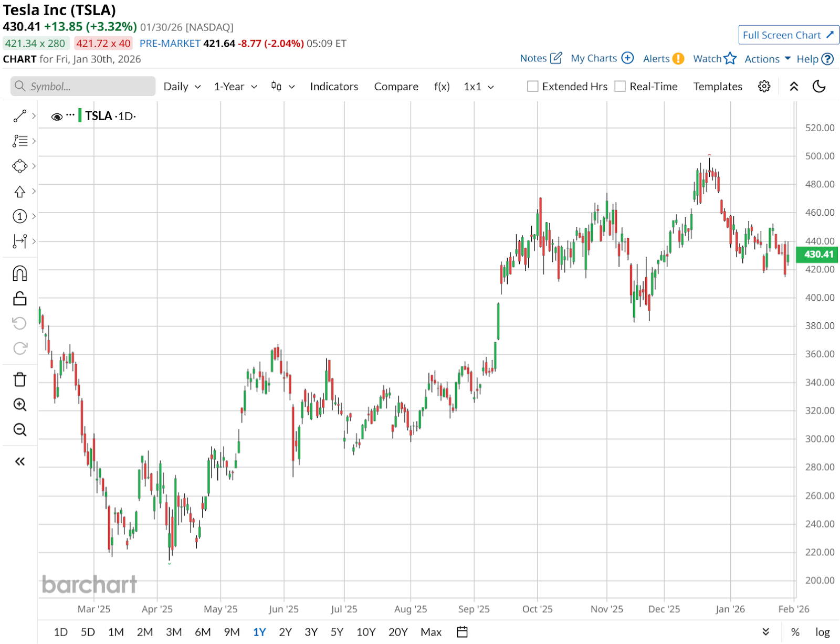The height and width of the screenshot is (644, 840).
Task: Open chart settings gear icon
Action: point(764,87)
